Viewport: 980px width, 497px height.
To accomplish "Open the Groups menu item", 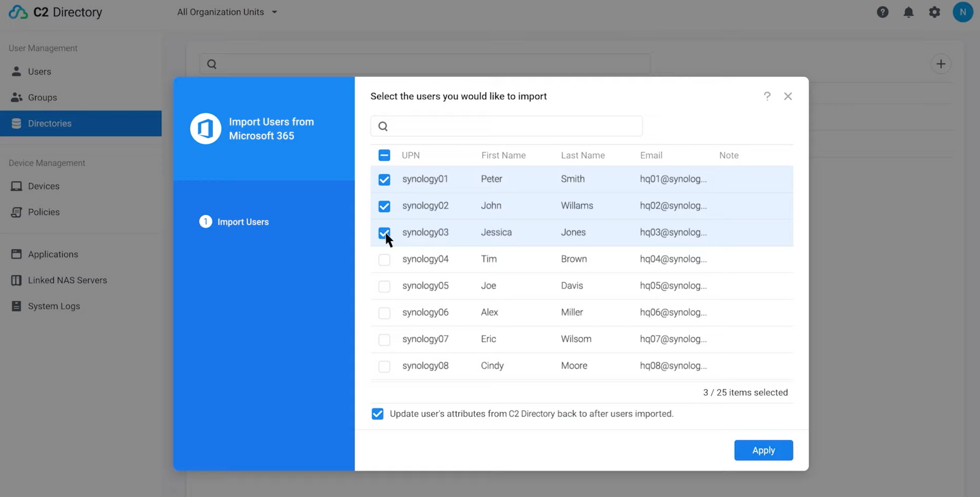I will point(81,97).
